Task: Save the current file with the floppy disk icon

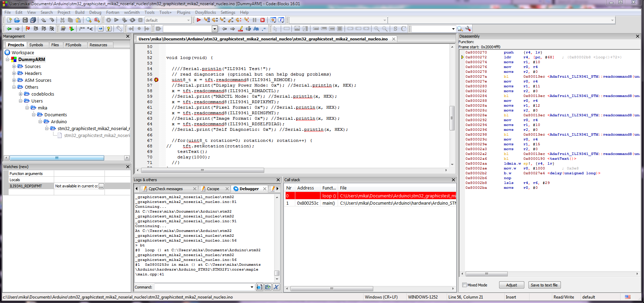Action: coord(25,20)
